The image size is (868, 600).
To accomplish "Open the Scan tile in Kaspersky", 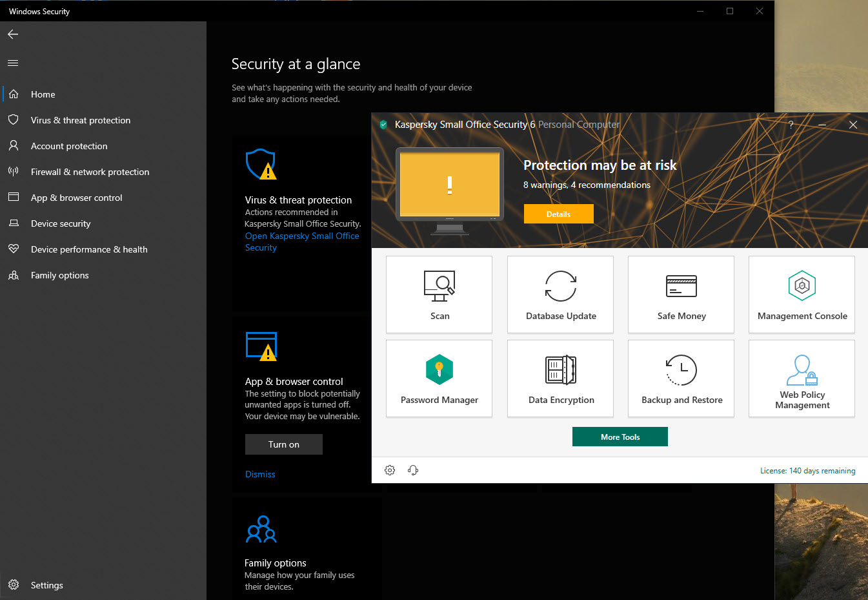I will tap(439, 295).
